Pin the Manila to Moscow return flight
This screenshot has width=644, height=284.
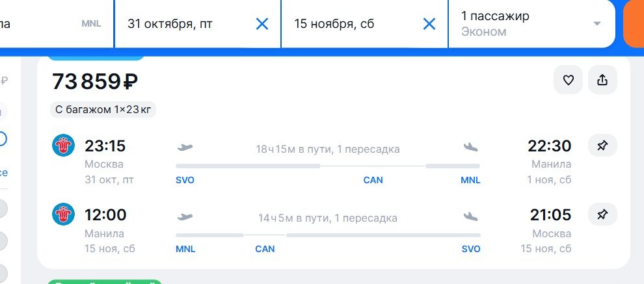pos(602,214)
